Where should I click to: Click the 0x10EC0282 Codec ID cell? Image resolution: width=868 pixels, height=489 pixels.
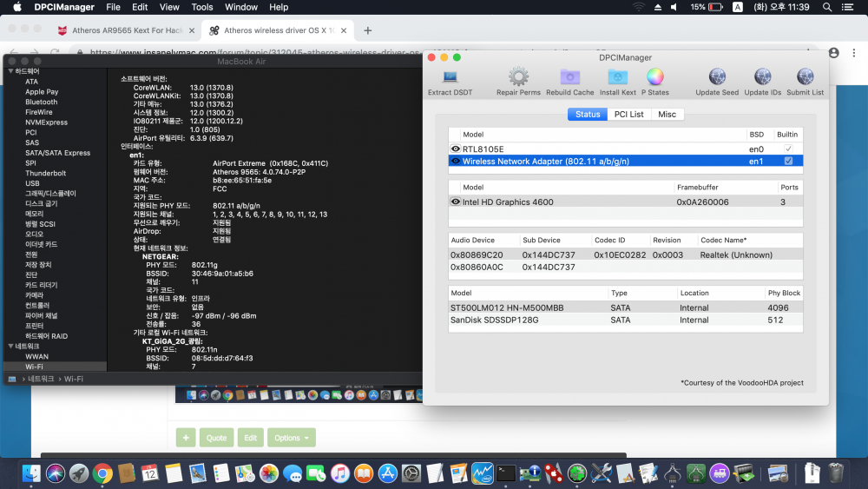(620, 254)
